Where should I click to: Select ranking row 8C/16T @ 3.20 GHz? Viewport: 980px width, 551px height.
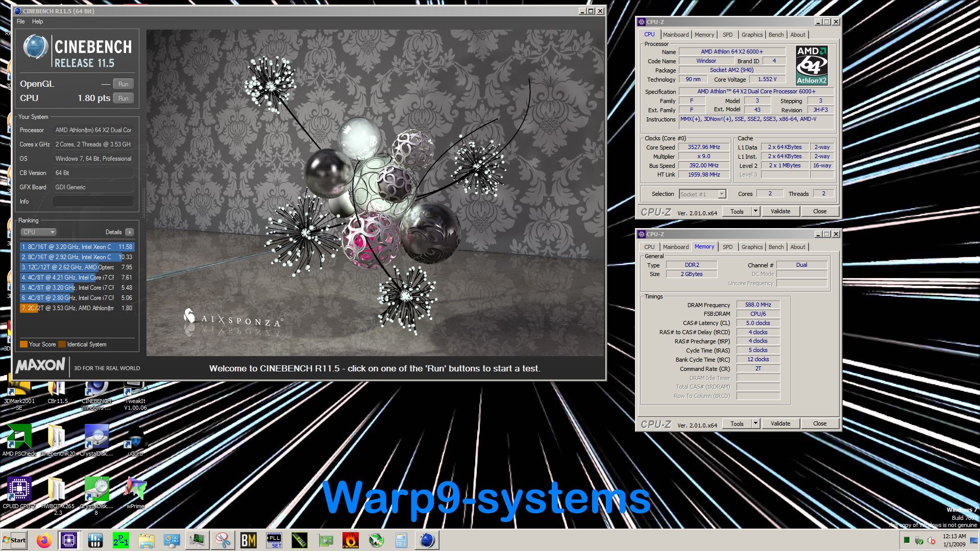coord(77,247)
